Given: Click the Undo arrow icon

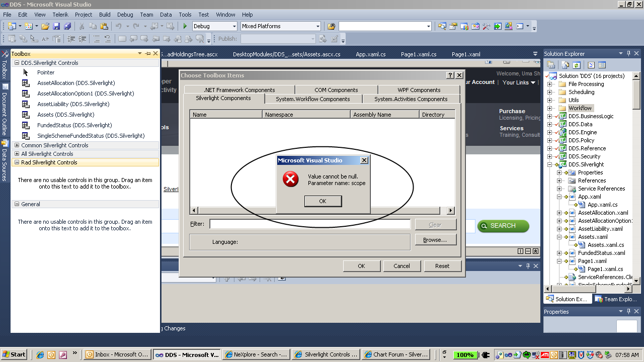Looking at the screenshot, I should (x=119, y=26).
